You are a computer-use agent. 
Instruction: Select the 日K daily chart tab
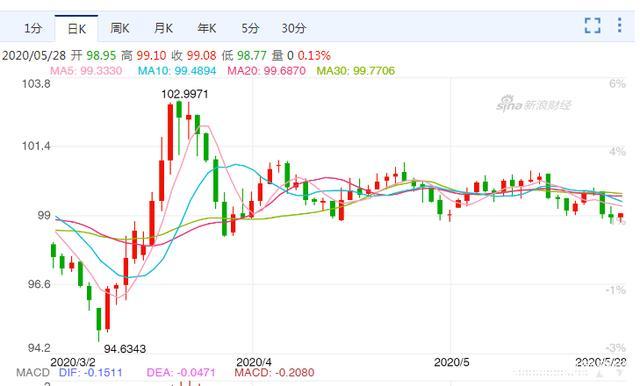point(76,29)
